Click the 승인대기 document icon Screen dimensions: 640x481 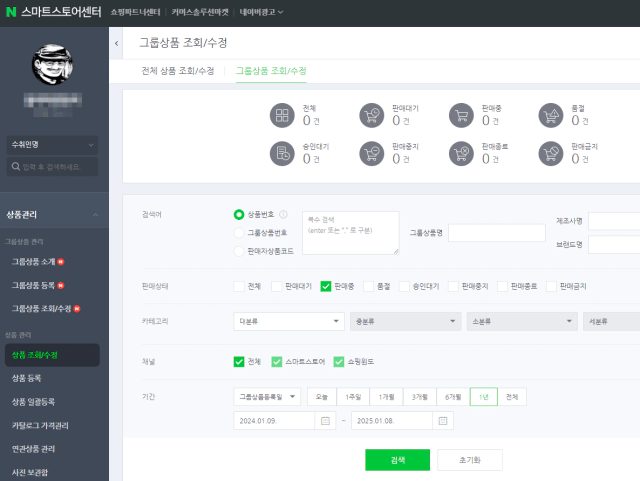pos(282,154)
